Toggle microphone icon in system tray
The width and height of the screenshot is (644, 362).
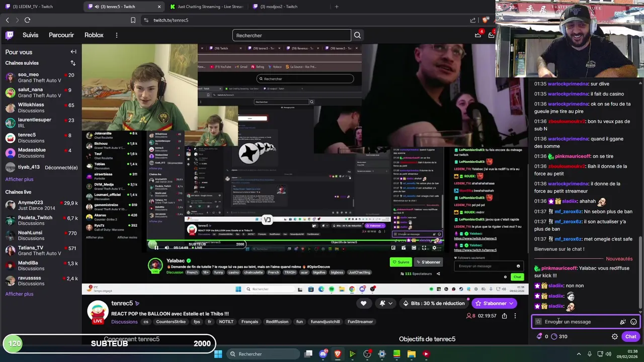pos(589,354)
